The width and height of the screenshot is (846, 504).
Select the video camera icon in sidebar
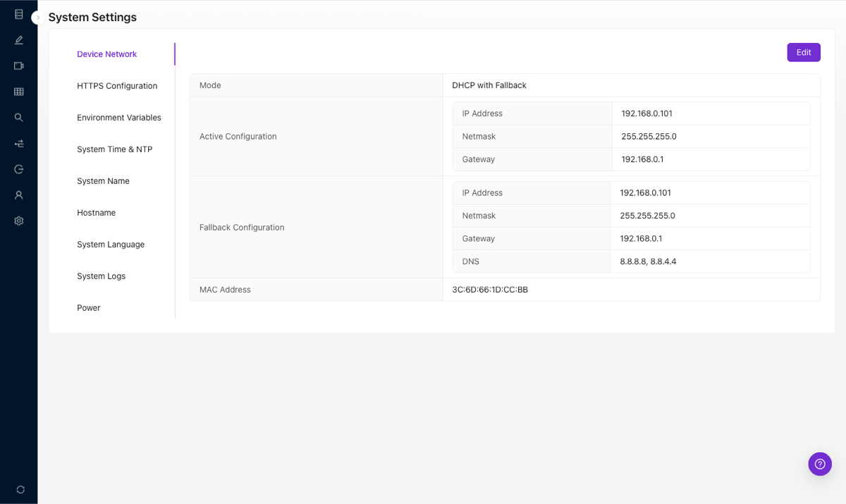[19, 66]
